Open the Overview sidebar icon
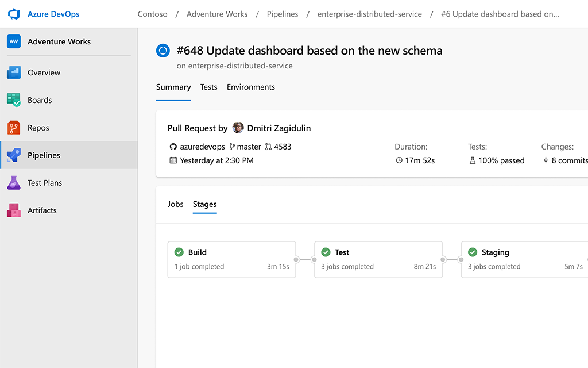The image size is (588, 368). pyautogui.click(x=14, y=72)
